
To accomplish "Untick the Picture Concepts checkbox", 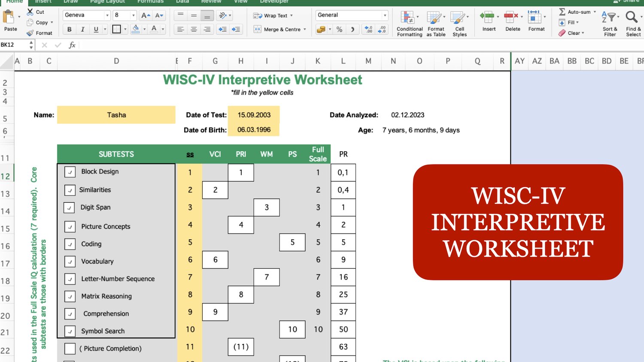I will 70,226.
